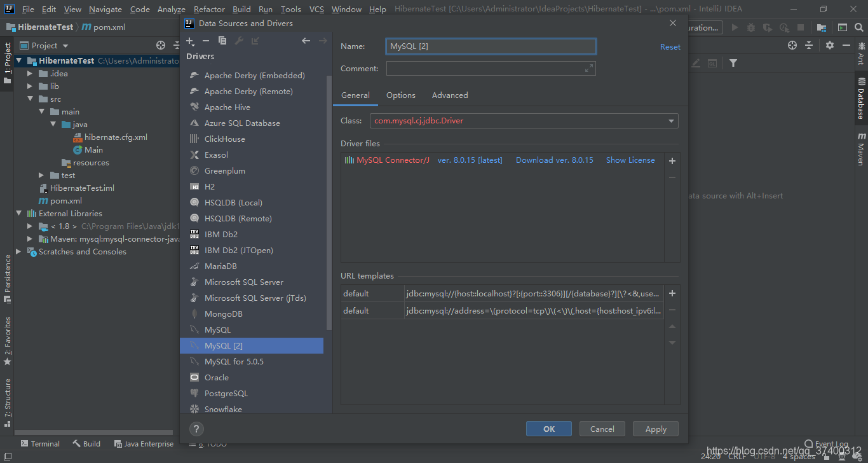
Task: Open the Java Enterprise tool window
Action: 144,444
